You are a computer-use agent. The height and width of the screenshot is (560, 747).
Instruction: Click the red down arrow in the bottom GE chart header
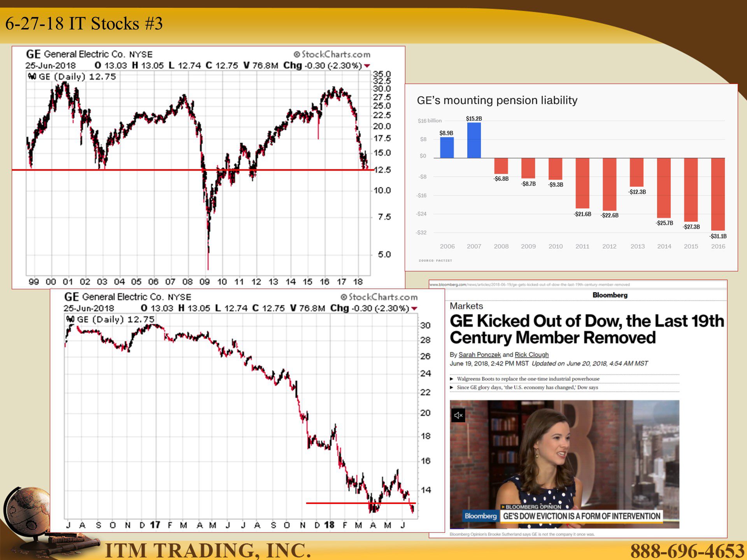(x=414, y=308)
